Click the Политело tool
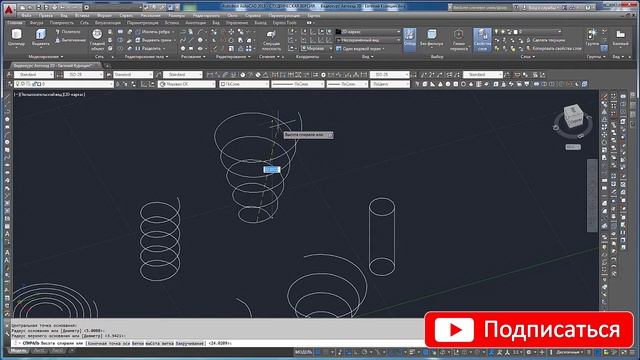 coord(67,31)
